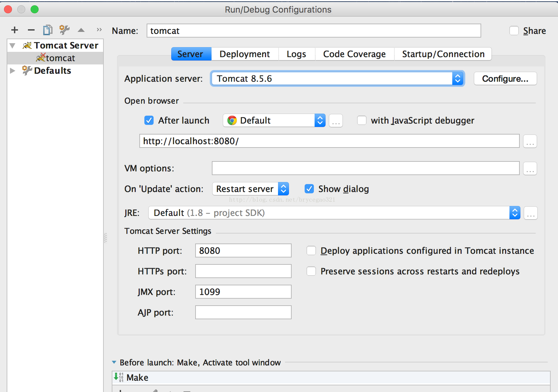Select the Tomcat Server tree item

(55, 46)
